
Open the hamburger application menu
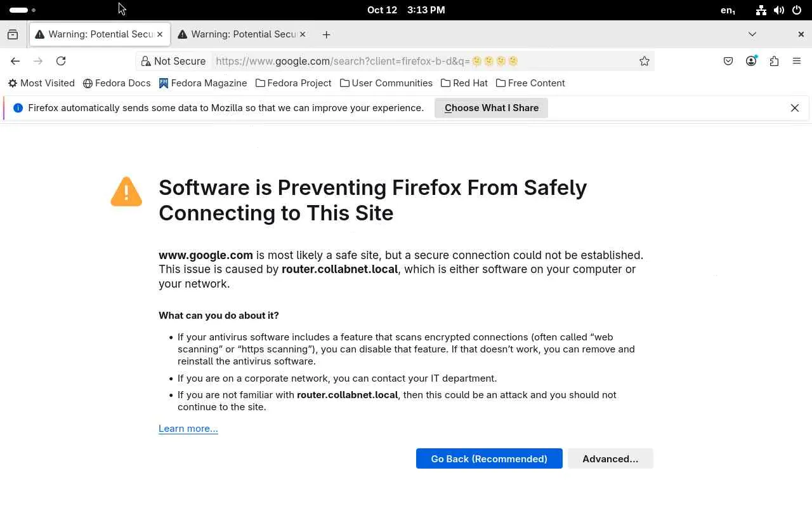click(797, 61)
